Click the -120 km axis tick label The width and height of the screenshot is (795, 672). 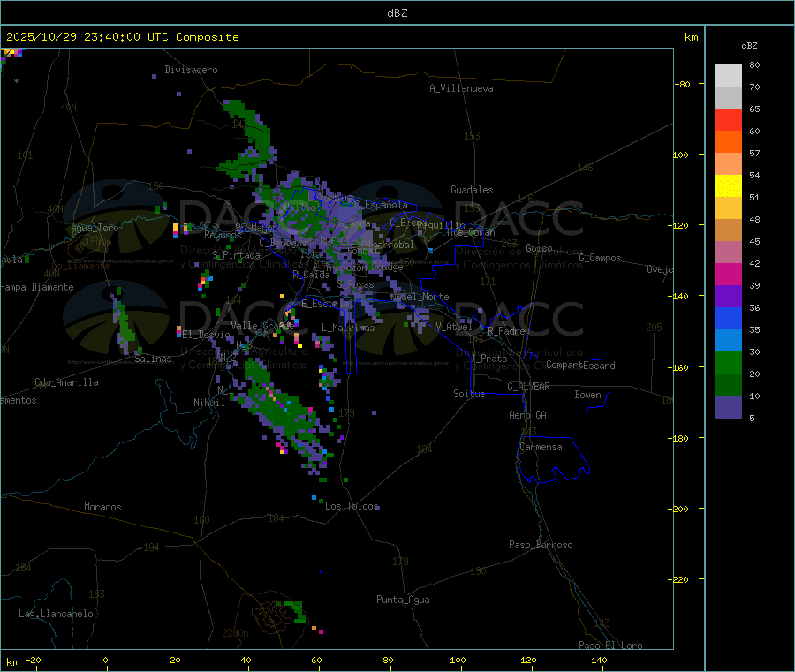click(678, 225)
